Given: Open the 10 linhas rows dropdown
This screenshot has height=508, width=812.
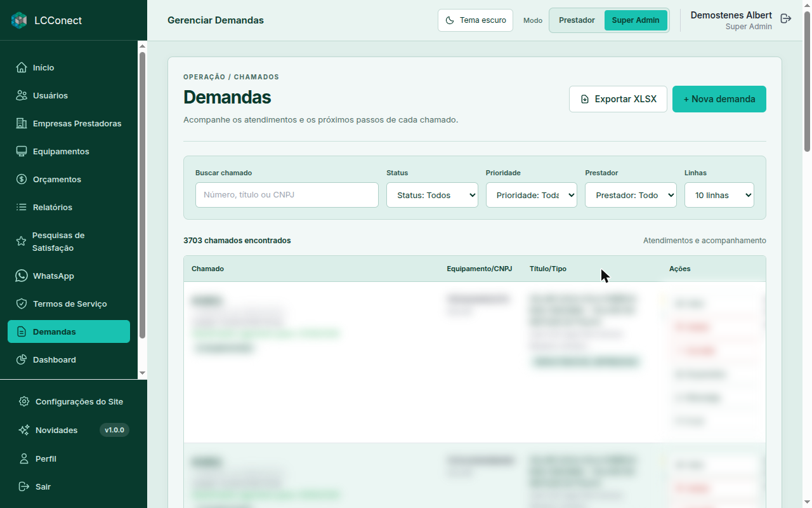Looking at the screenshot, I should pyautogui.click(x=719, y=195).
